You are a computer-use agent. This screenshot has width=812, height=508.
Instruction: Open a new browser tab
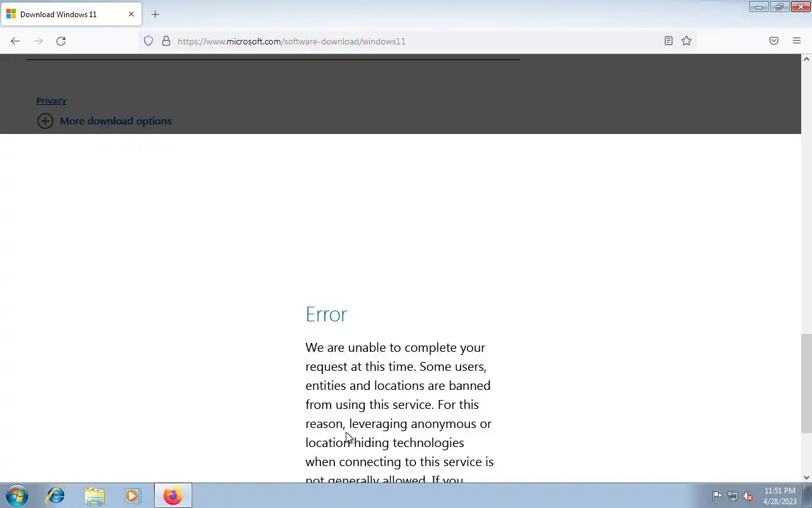point(155,14)
